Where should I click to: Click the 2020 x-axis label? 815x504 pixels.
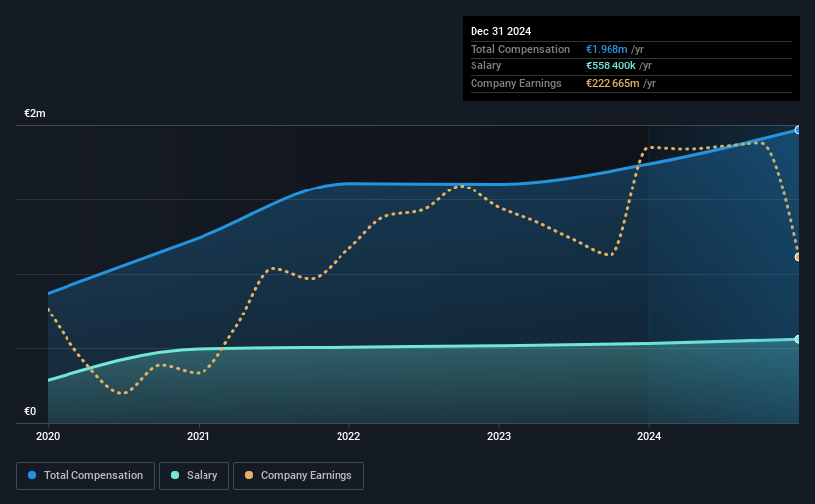[x=48, y=436]
